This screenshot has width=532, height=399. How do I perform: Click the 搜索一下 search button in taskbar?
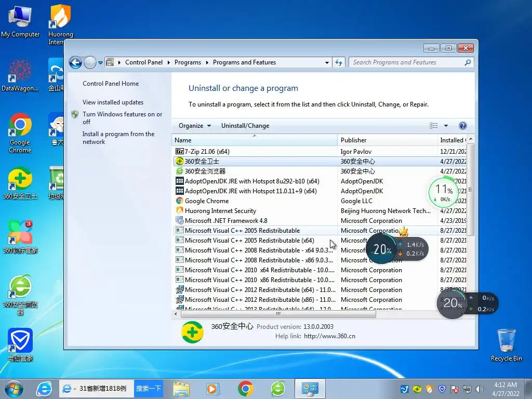(148, 389)
